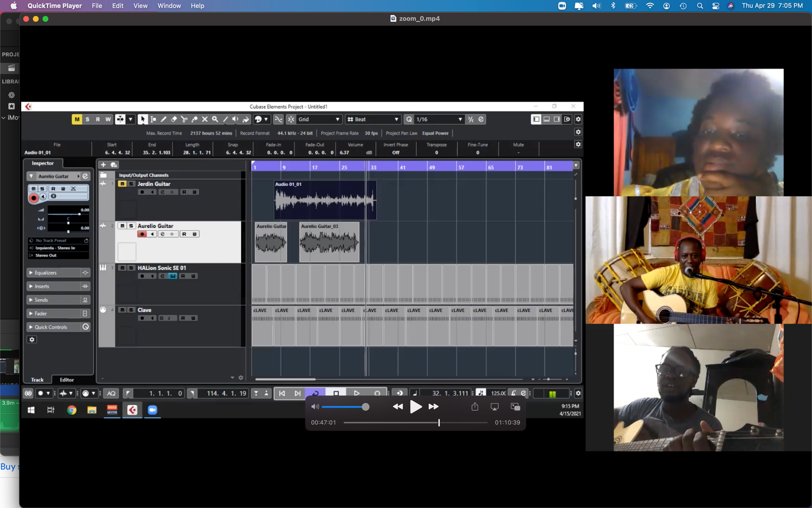Open QuickTime share icon in playback controls
The image size is (812, 508).
[x=475, y=406]
